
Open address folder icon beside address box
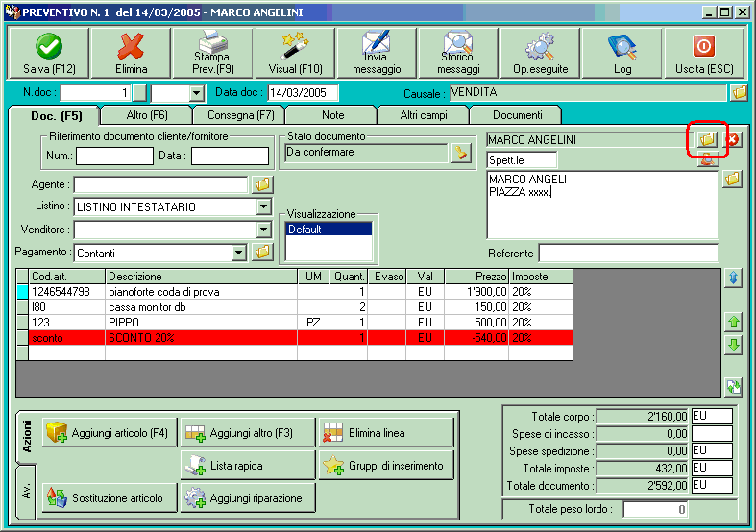point(732,179)
